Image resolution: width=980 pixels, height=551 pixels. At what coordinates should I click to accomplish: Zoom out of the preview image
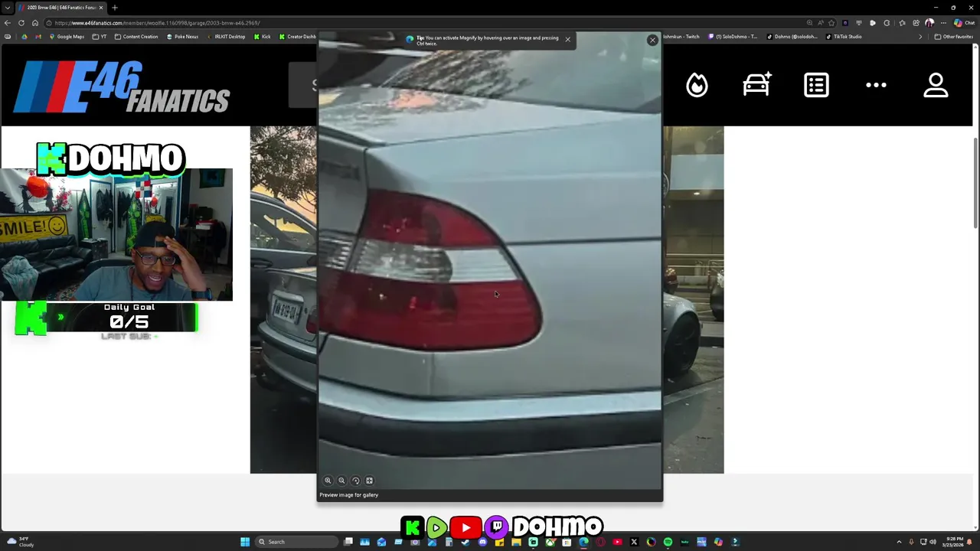click(x=341, y=481)
